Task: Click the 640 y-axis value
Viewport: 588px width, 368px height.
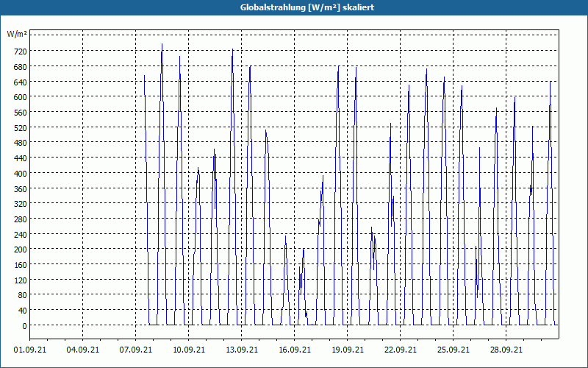Action: (21, 82)
